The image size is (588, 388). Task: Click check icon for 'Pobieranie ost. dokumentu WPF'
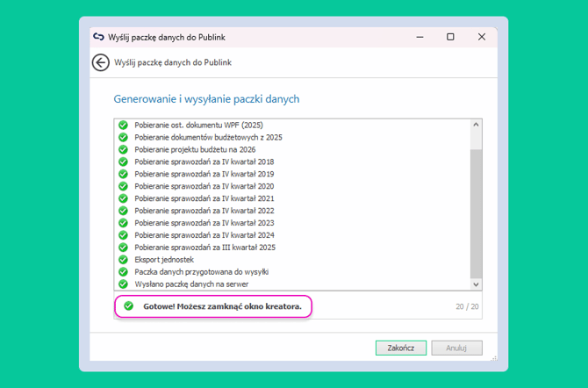coord(124,126)
